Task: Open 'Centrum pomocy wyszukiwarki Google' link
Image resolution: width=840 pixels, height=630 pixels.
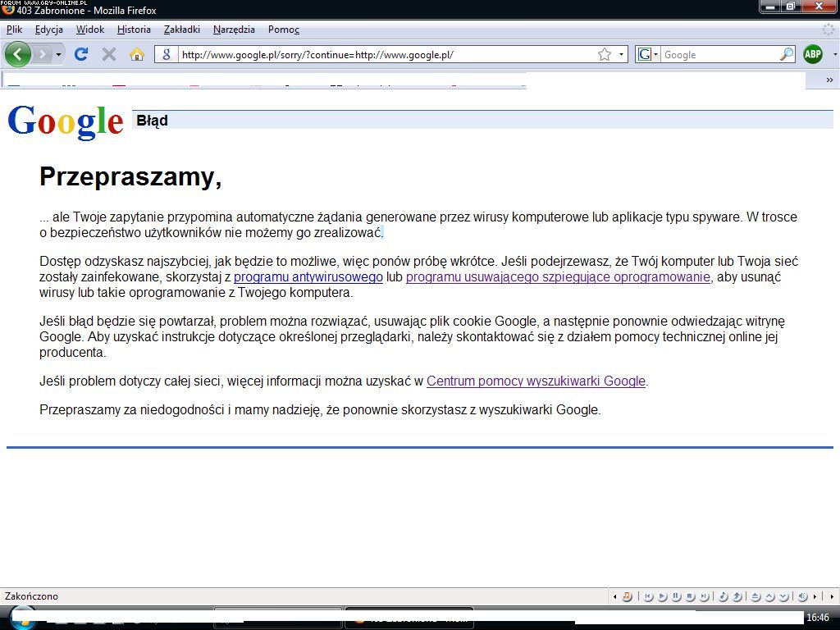Action: point(536,381)
